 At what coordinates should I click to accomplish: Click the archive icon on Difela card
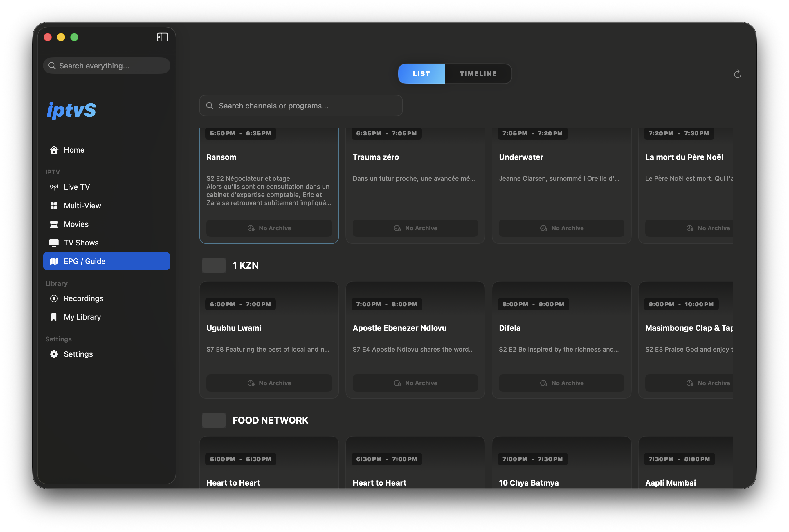click(544, 383)
